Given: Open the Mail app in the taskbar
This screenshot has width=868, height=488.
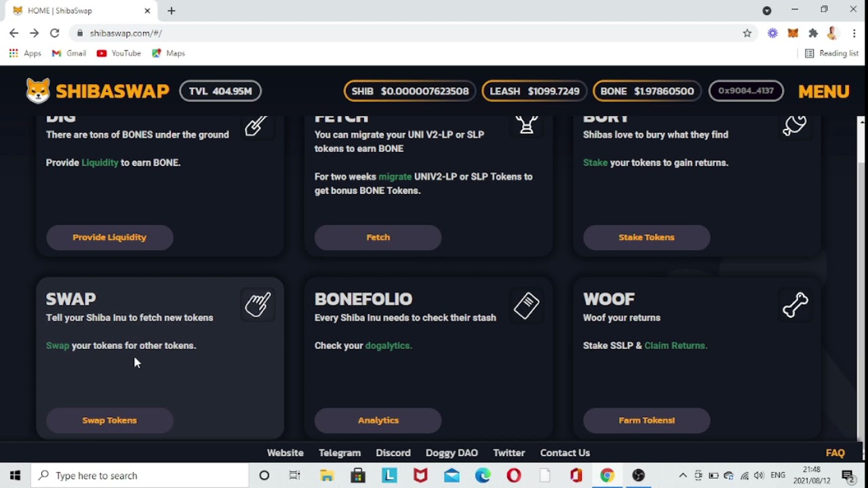Looking at the screenshot, I should [x=452, y=476].
